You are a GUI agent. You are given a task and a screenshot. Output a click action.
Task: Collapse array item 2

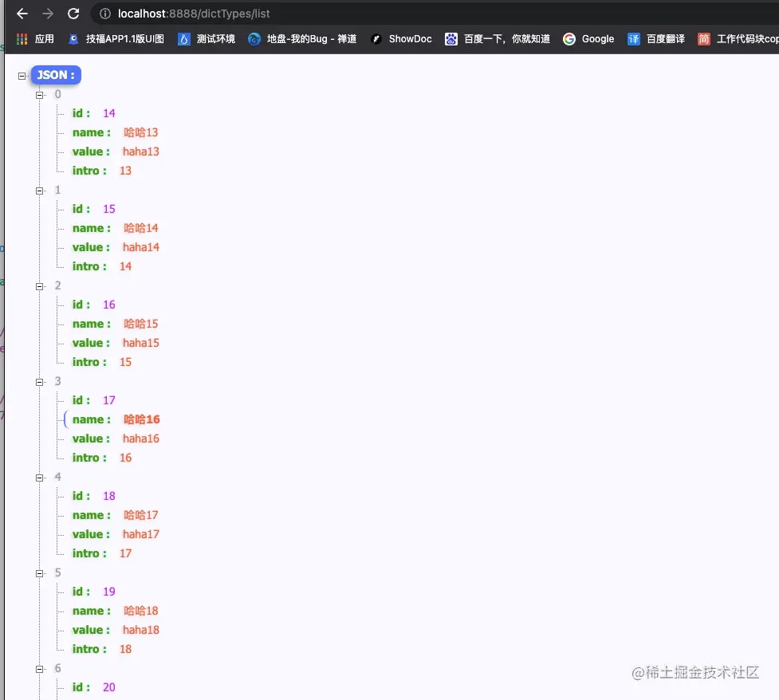click(x=40, y=286)
